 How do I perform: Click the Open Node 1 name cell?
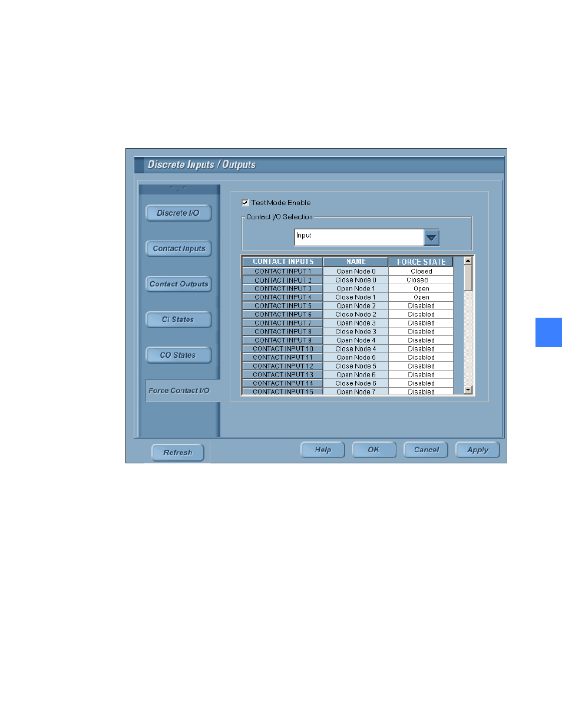(x=356, y=289)
